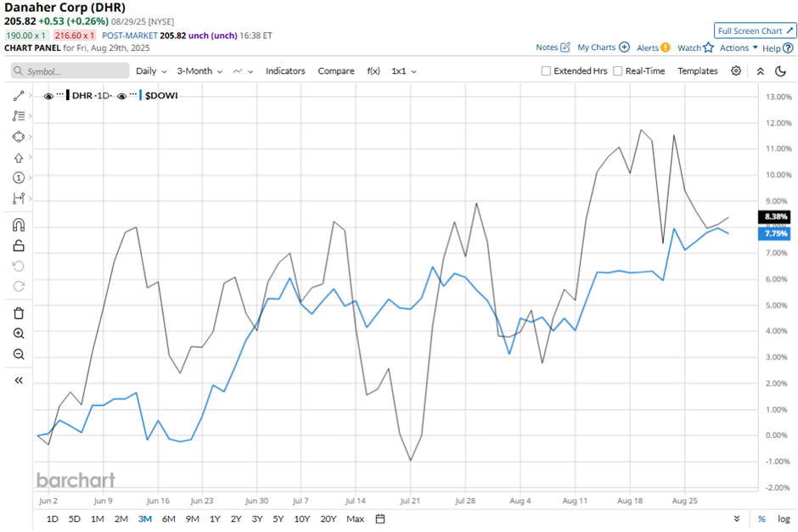Switch to dark mode with moon icon

point(780,71)
